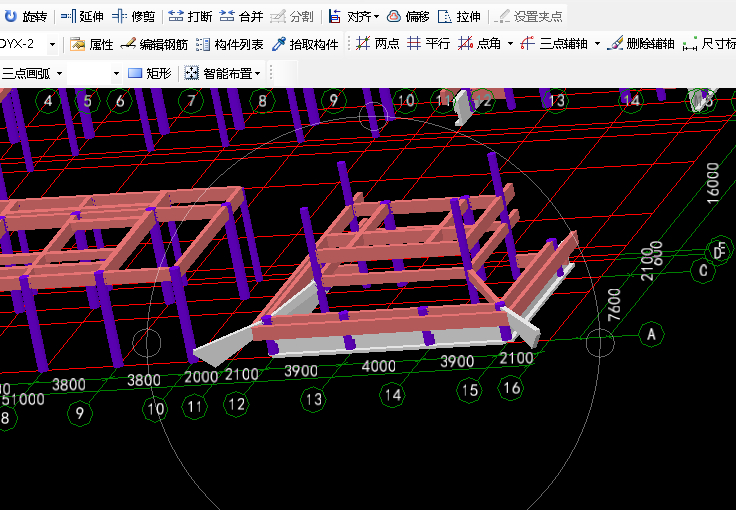This screenshot has height=510, width=736.
Task: Expand the 智能布置 dropdown arrow
Action: tap(257, 74)
